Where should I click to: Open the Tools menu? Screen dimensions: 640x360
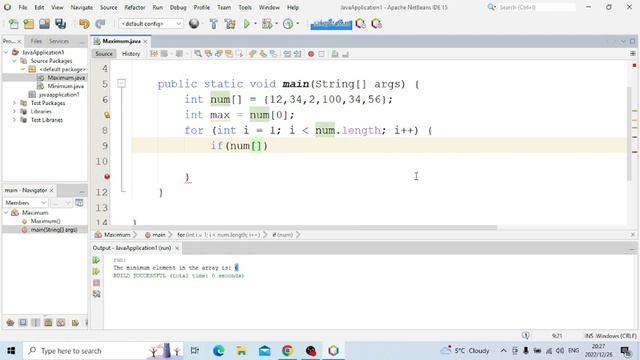coord(245,7)
